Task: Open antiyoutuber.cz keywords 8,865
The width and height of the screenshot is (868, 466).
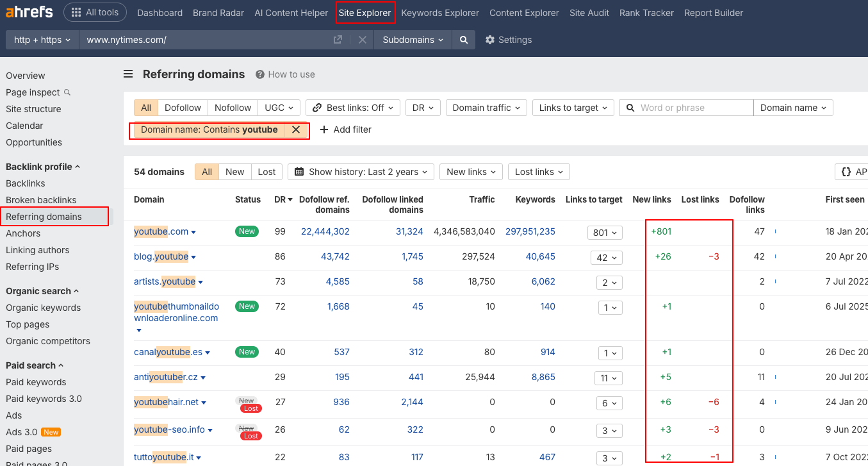Action: 543,377
